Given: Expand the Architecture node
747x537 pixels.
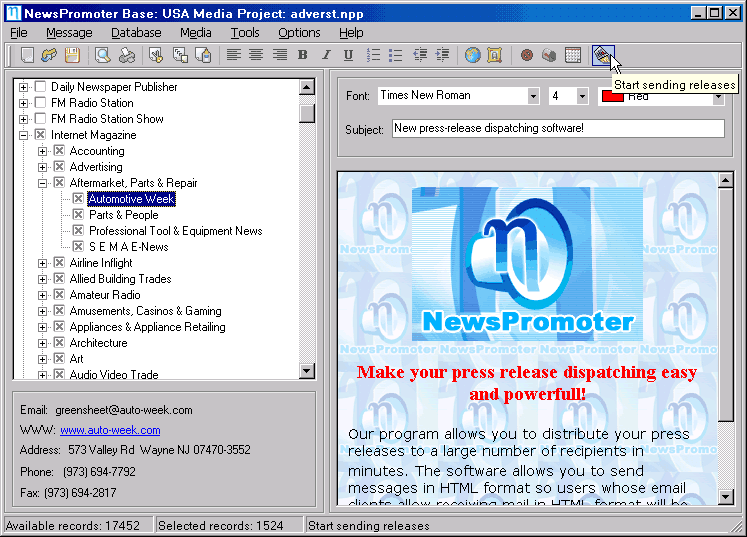Looking at the screenshot, I should click(42, 344).
